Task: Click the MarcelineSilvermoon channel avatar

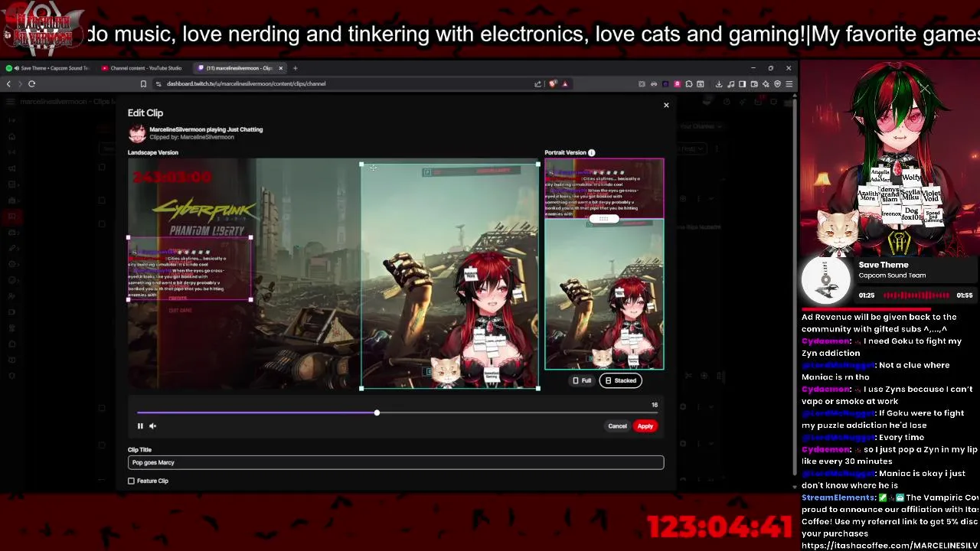Action: click(x=137, y=133)
